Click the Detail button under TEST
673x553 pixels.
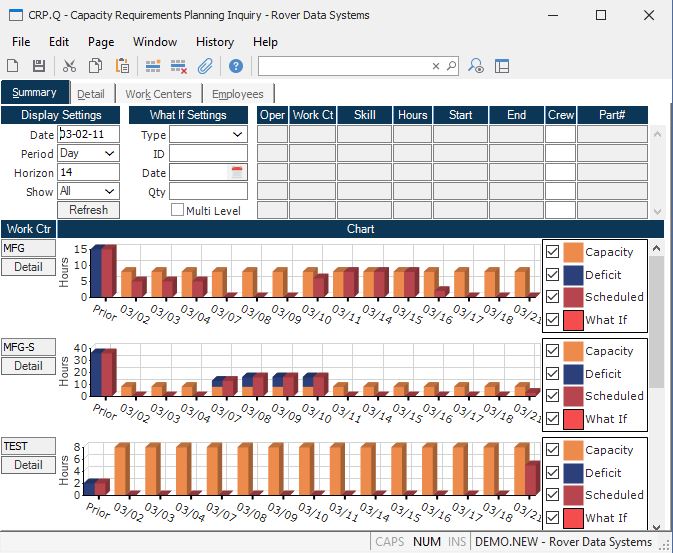[28, 465]
